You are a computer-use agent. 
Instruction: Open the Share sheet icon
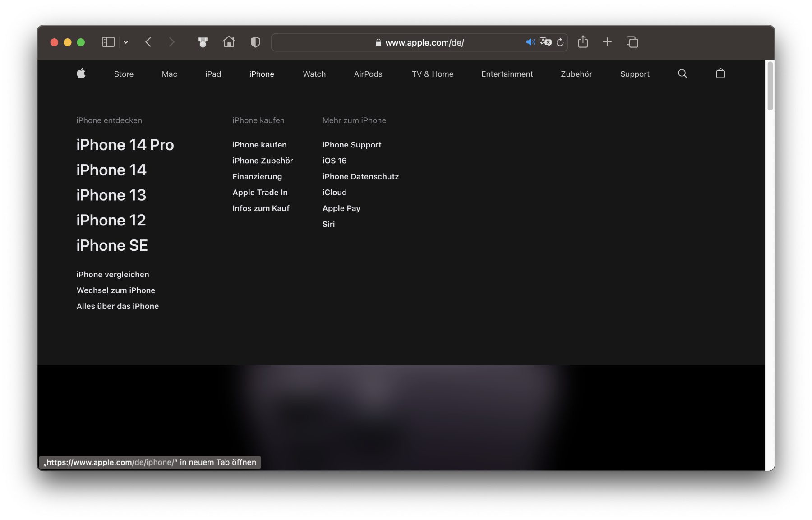[x=583, y=41]
